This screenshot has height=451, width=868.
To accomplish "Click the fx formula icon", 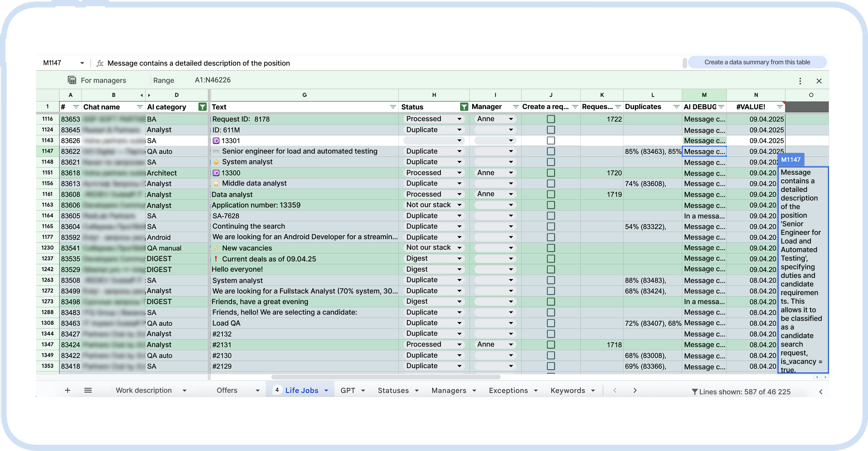I will [x=100, y=63].
